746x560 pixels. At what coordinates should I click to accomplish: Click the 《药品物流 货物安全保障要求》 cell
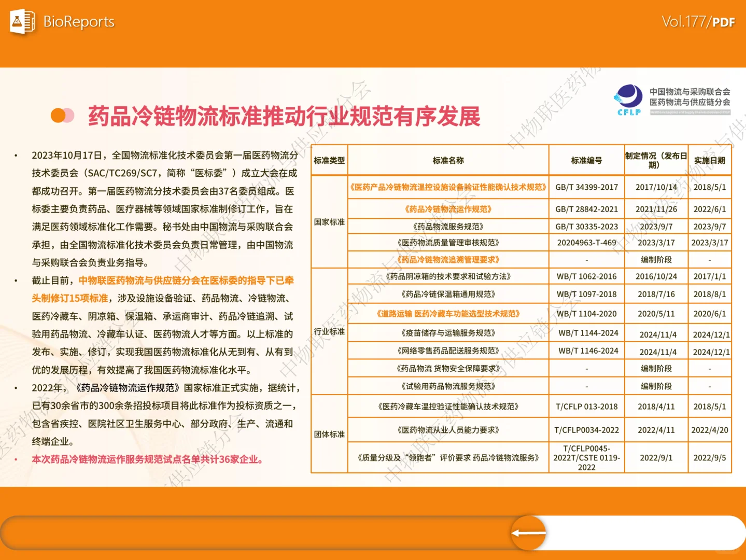point(448,369)
